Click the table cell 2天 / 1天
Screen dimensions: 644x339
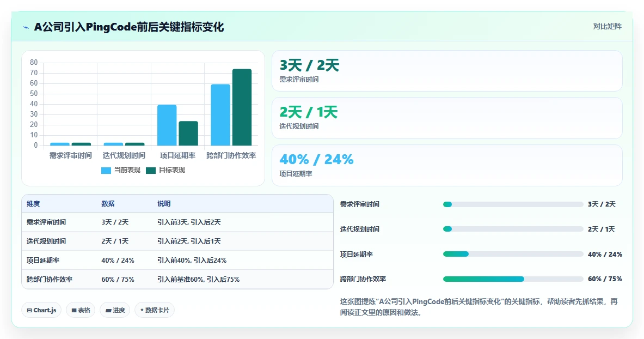[115, 241]
